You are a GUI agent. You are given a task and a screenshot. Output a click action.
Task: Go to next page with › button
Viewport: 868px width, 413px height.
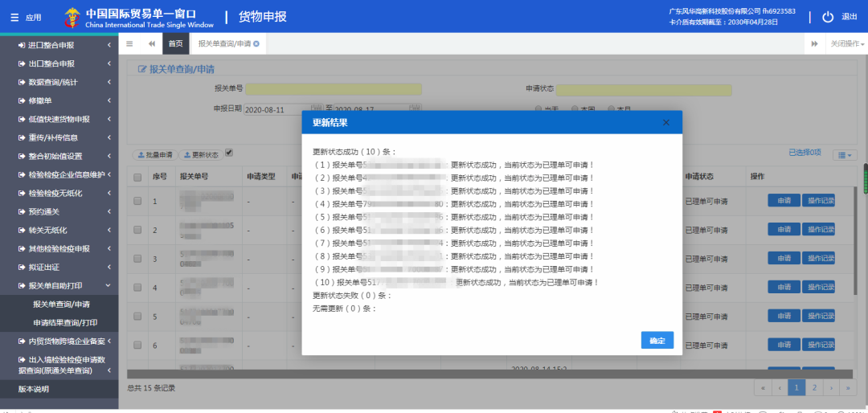click(831, 388)
